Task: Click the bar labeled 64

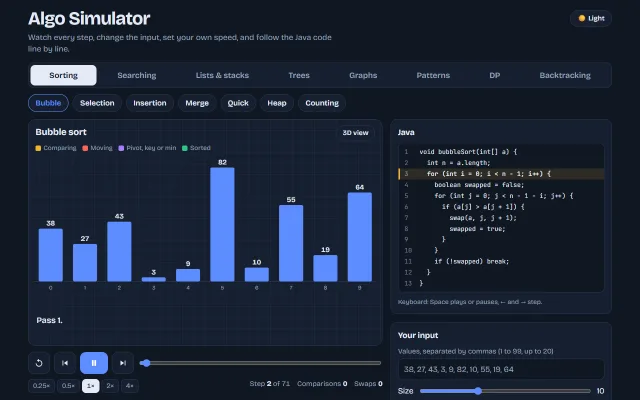Action: (x=360, y=237)
